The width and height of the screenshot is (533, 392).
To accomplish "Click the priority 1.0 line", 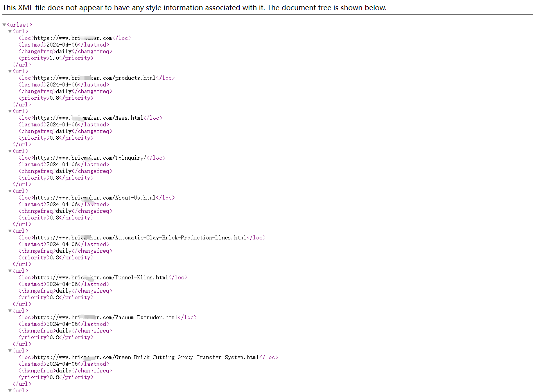I will (56, 58).
